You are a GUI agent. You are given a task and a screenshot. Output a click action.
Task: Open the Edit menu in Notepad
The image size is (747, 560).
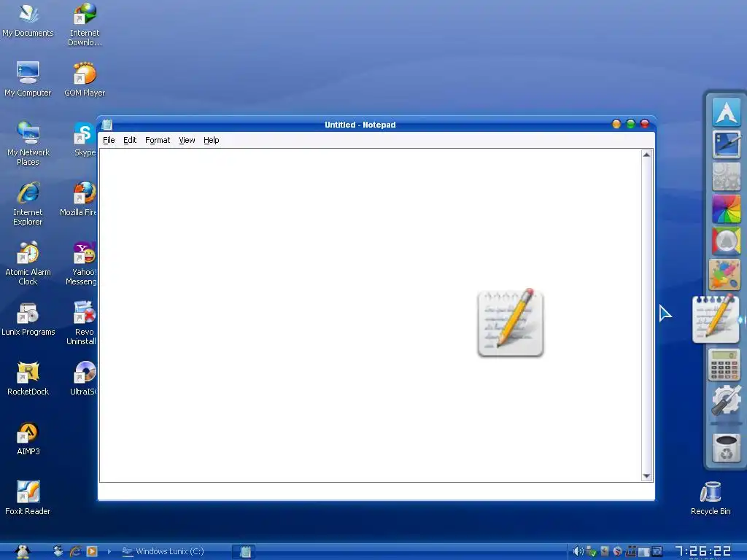point(130,140)
